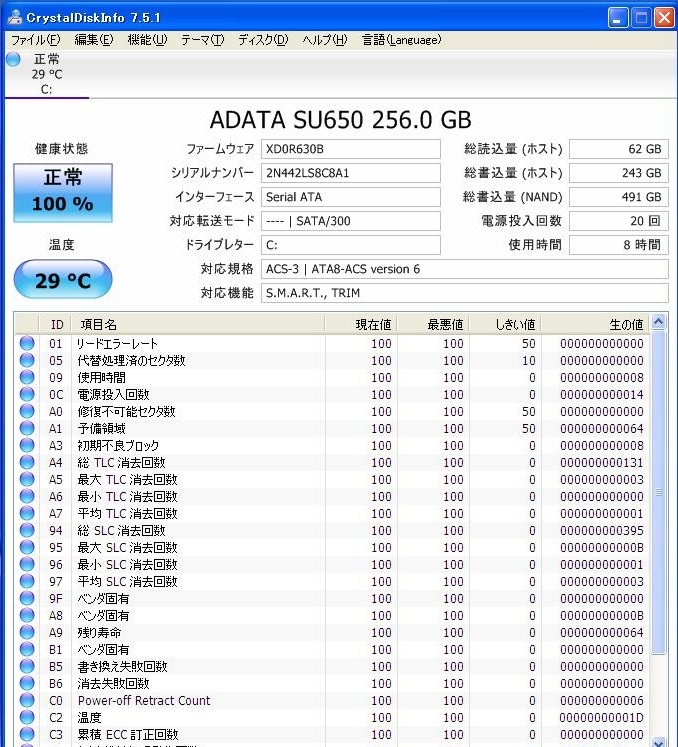
Task: Click status orb for A6 最小 TLC 消去回数
Action: [x=27, y=496]
